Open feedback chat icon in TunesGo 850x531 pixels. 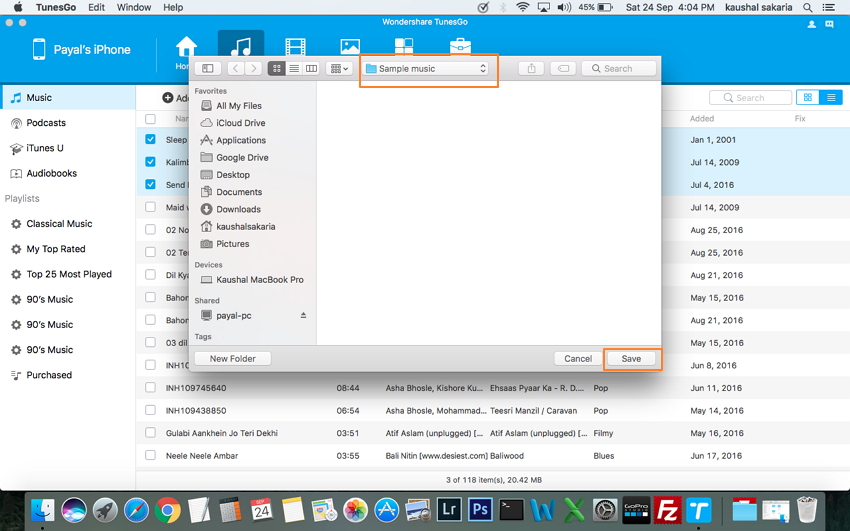click(x=829, y=24)
